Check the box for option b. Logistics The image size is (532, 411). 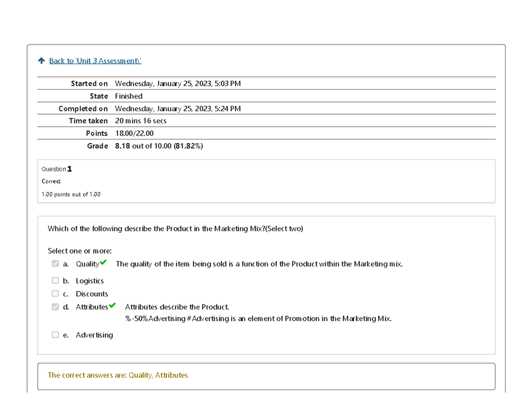(x=55, y=281)
